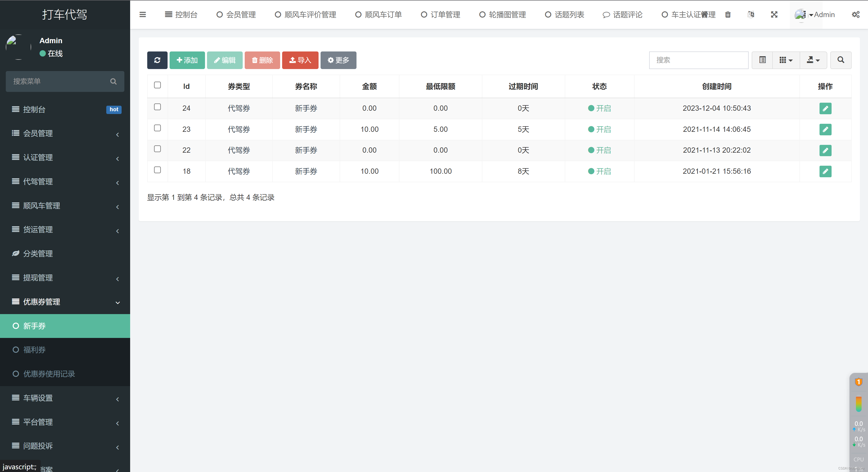Click the language translation icon
Viewport: 868px width, 472px height.
(751, 15)
